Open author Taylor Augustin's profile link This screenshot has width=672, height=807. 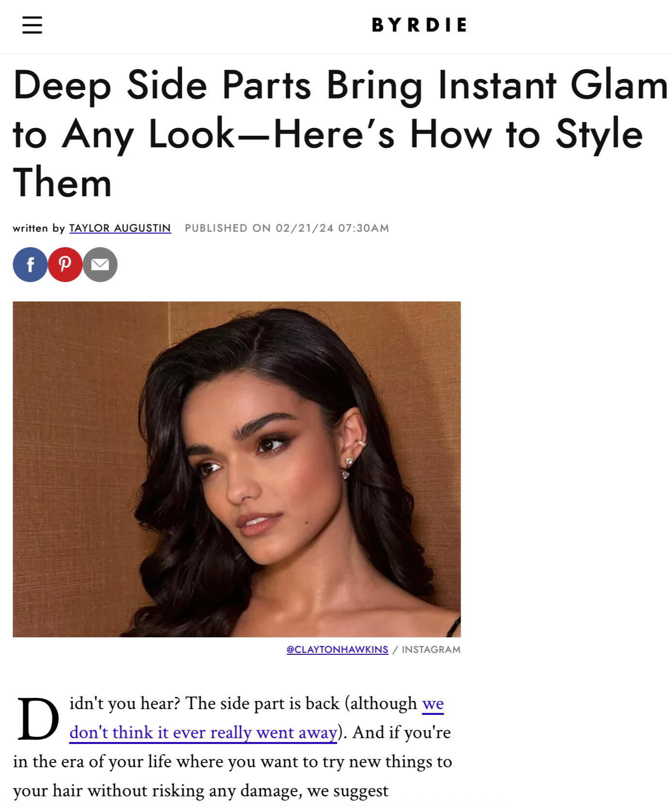point(120,228)
